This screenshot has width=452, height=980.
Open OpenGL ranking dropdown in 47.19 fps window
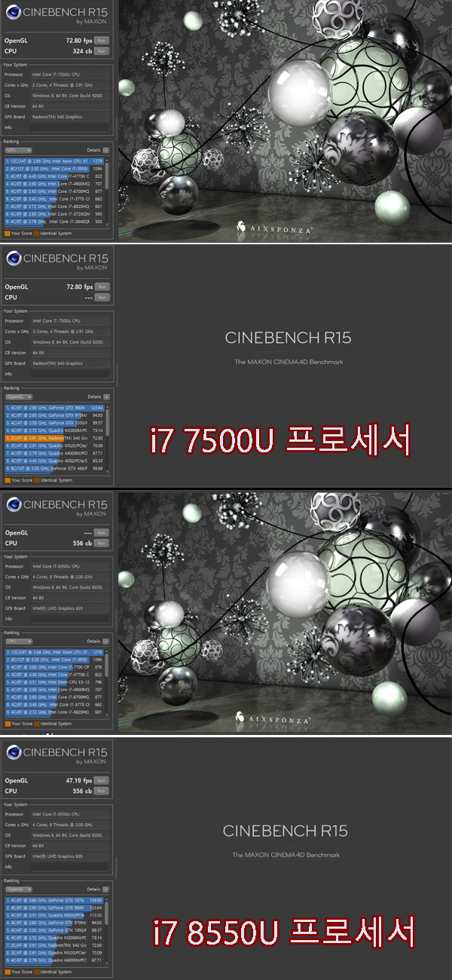pyautogui.click(x=20, y=890)
